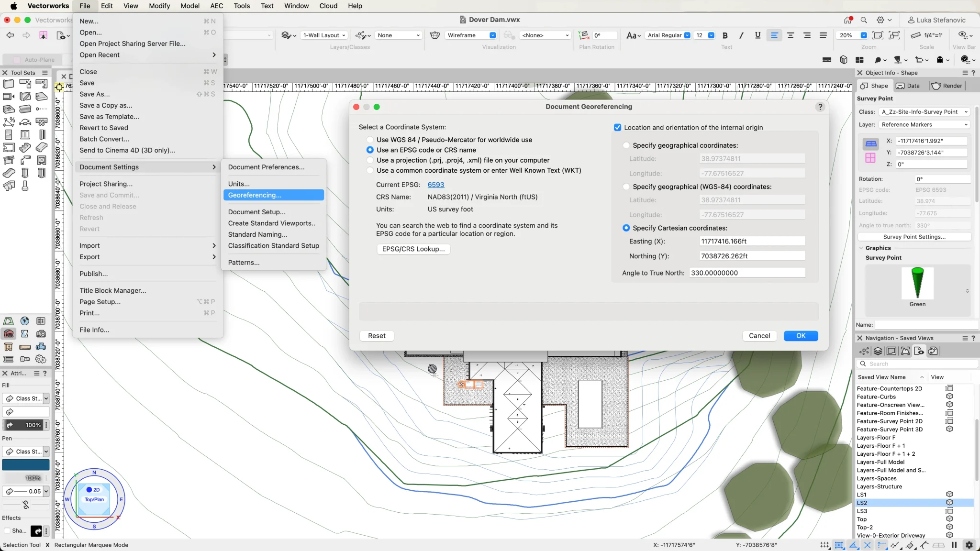The width and height of the screenshot is (980, 551).
Task: Click the pause icon in status bar
Action: tap(954, 545)
